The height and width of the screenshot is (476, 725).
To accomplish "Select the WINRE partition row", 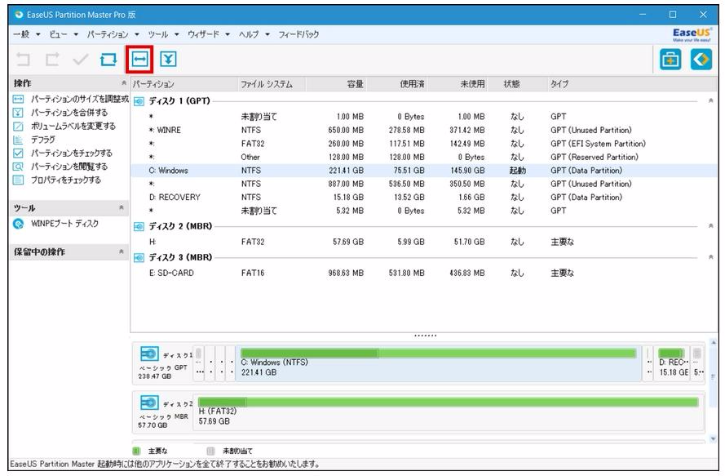I will pyautogui.click(x=424, y=130).
